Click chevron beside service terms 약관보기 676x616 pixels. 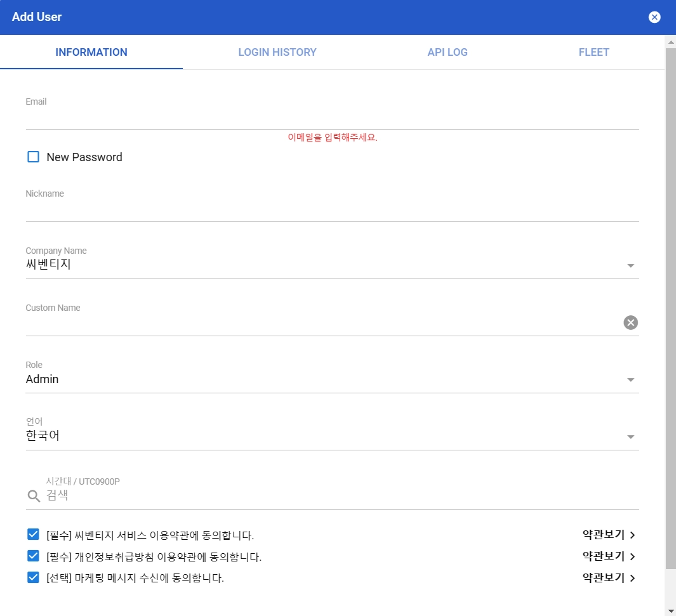pos(632,535)
